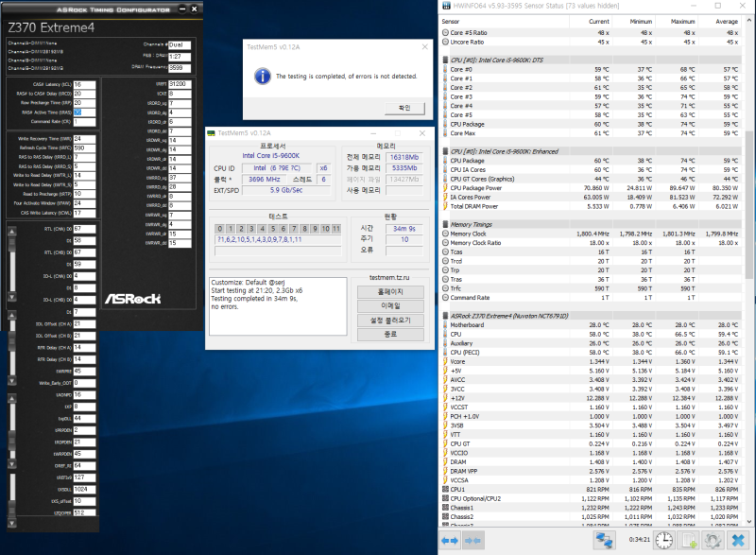Click fan icon beside CPU1 row

coord(445,490)
